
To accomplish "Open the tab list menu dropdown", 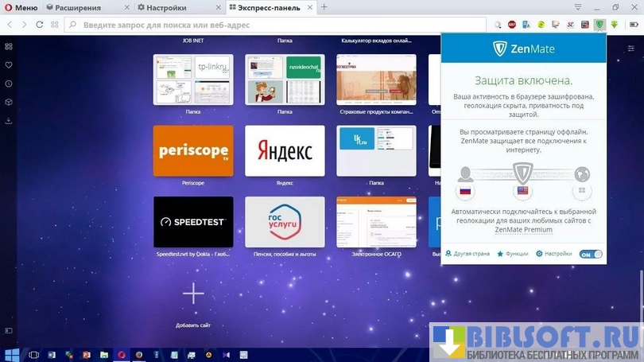I will point(578,7).
